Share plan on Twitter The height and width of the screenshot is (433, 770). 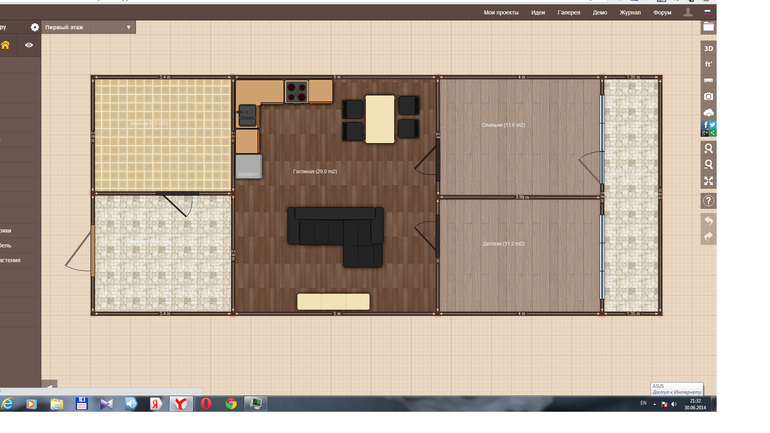(712, 125)
